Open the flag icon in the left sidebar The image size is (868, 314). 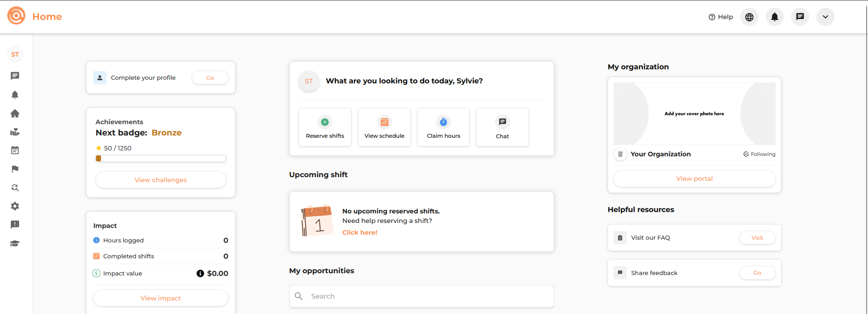click(15, 169)
